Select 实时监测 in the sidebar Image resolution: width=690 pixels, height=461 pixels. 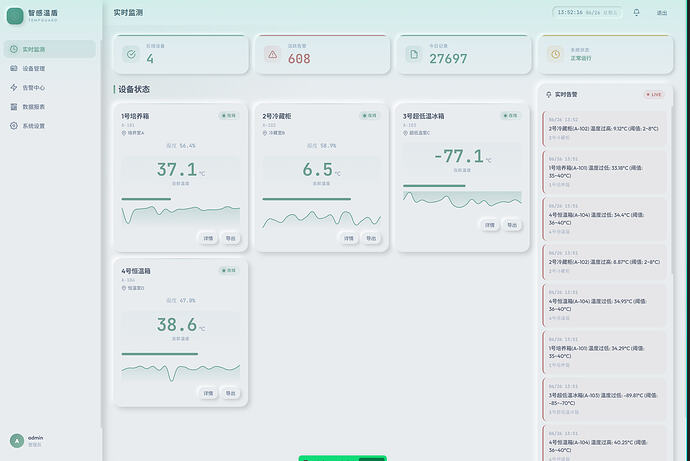[50, 49]
